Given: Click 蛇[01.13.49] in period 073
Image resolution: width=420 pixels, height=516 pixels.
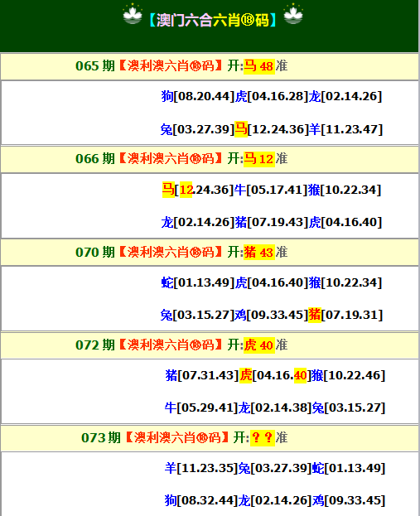Looking at the screenshot, I should tap(349, 468).
